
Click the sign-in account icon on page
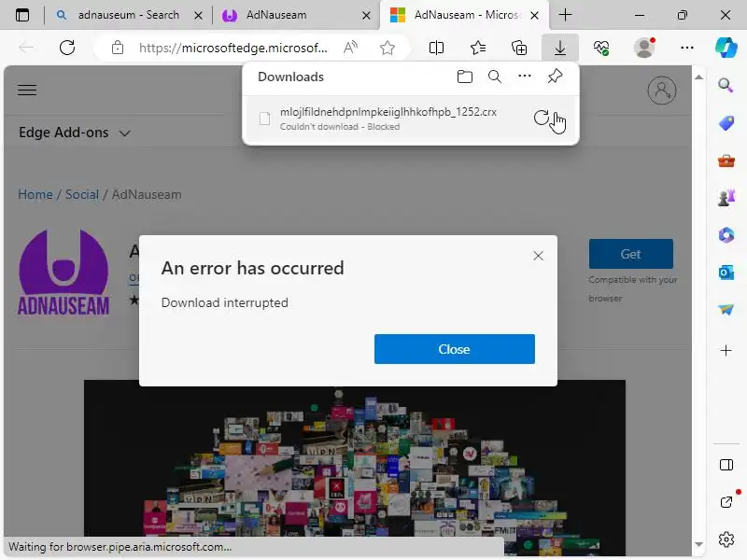pos(662,90)
